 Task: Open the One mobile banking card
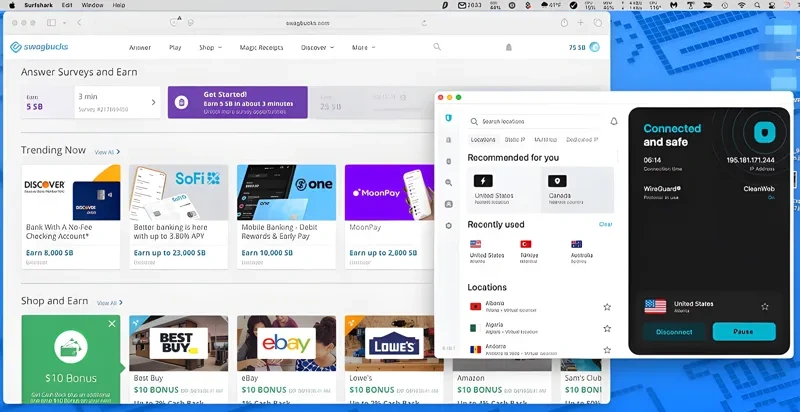286,217
